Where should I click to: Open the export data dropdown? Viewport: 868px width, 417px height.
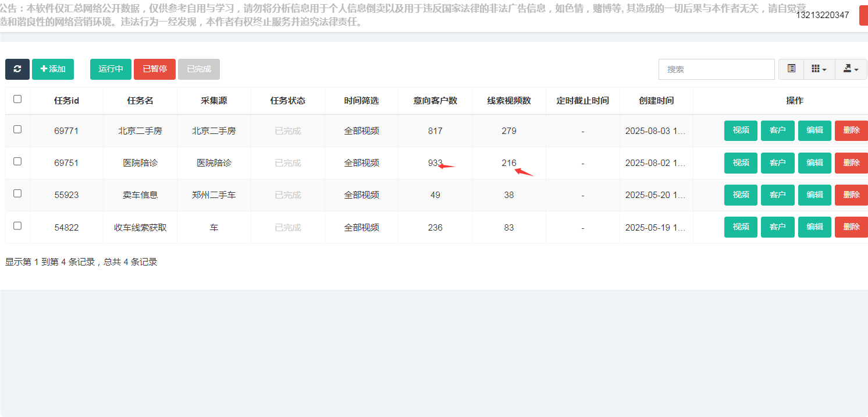click(851, 69)
